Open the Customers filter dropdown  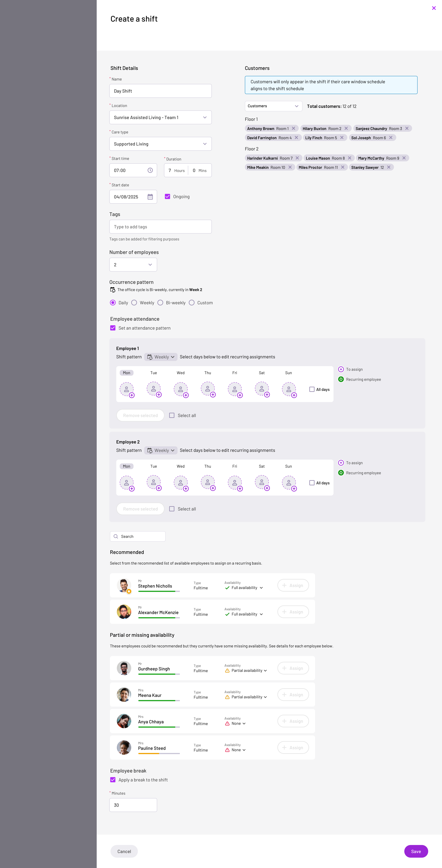pos(273,106)
